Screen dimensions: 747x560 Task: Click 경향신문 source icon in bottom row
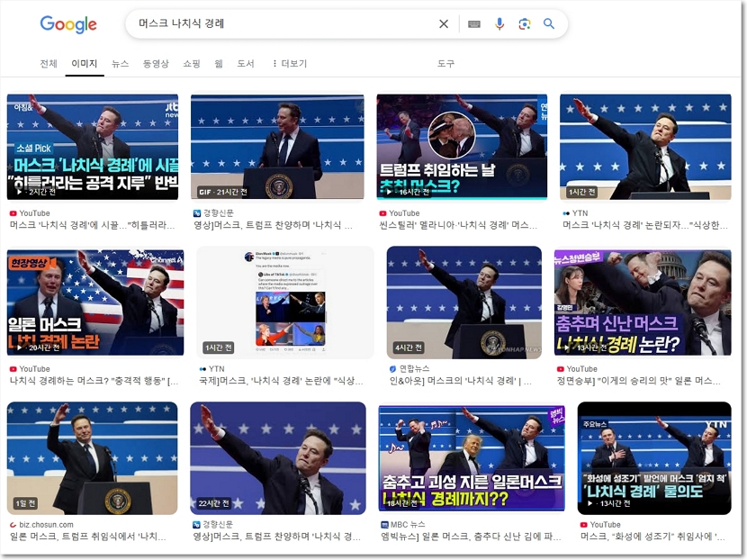coord(196,525)
